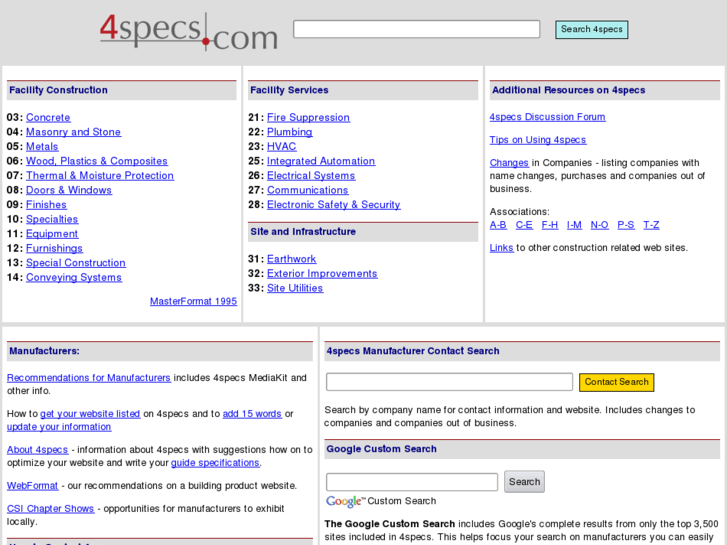Open the Conveying Systems link
This screenshot has height=545, width=727.
tap(74, 277)
